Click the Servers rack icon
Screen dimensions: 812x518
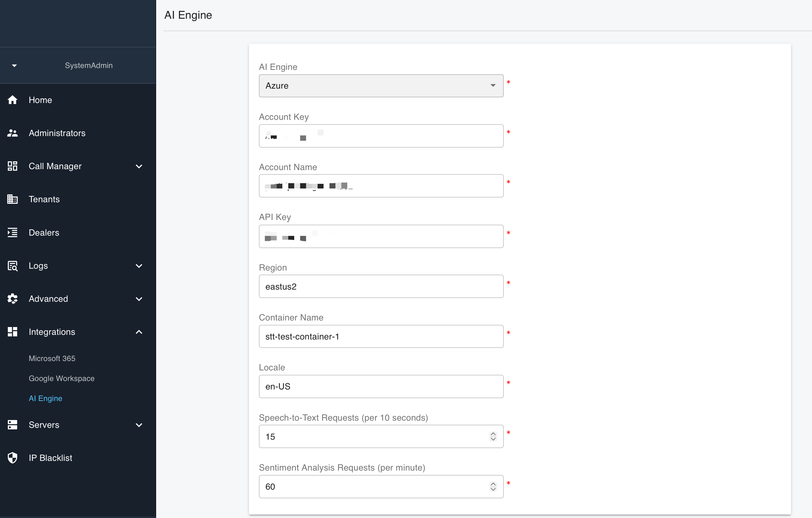[12, 425]
